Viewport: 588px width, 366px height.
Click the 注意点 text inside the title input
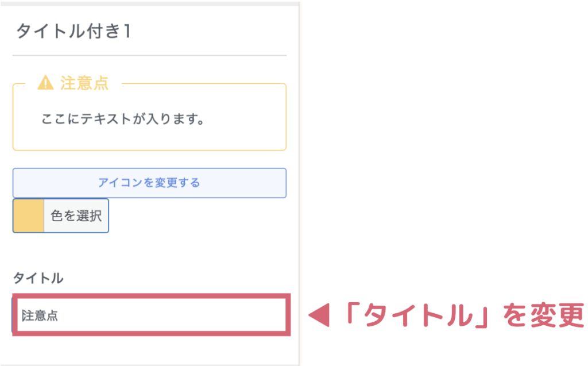point(40,315)
